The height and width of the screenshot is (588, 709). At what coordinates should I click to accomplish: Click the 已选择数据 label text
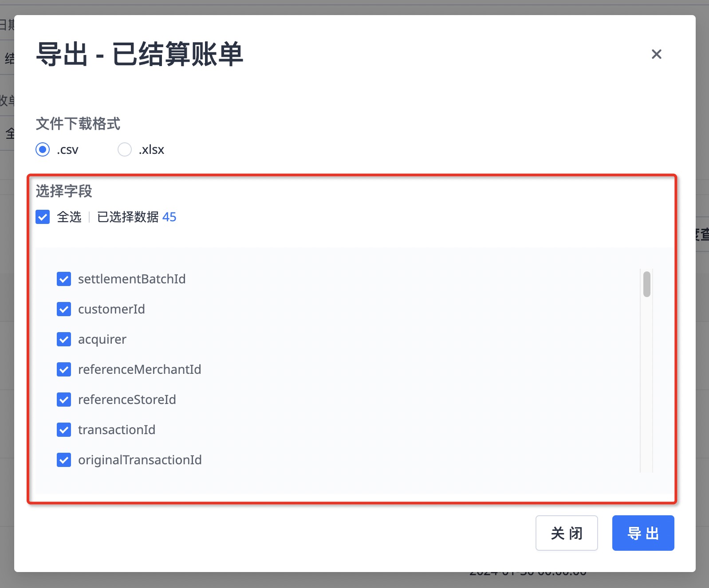pyautogui.click(x=128, y=217)
